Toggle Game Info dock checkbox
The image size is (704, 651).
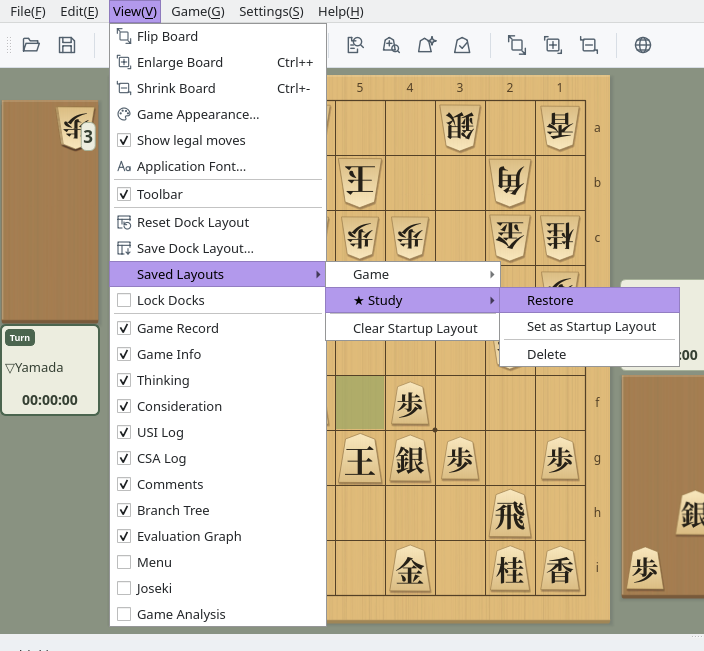click(124, 354)
